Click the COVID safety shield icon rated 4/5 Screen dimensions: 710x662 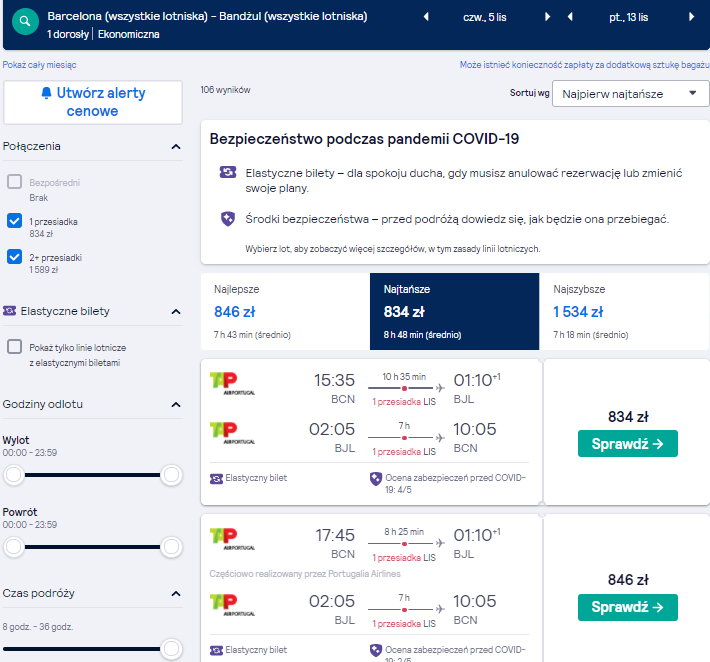(376, 479)
